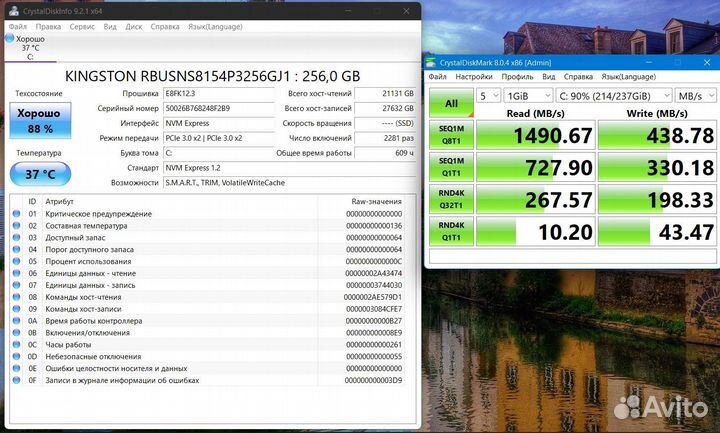Open the Сервис menu in CrystalDiskInfo
The width and height of the screenshot is (720, 433).
pyautogui.click(x=83, y=26)
